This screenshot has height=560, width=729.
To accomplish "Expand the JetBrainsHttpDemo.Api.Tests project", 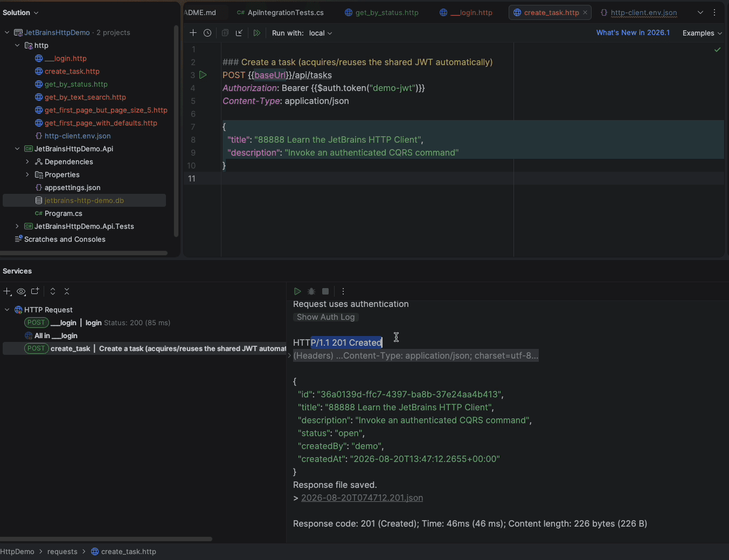I will [17, 226].
